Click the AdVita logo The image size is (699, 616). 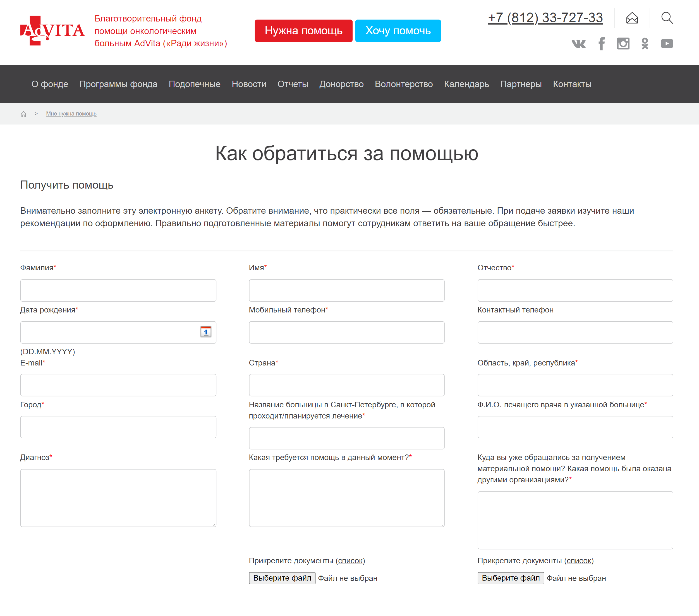[52, 30]
